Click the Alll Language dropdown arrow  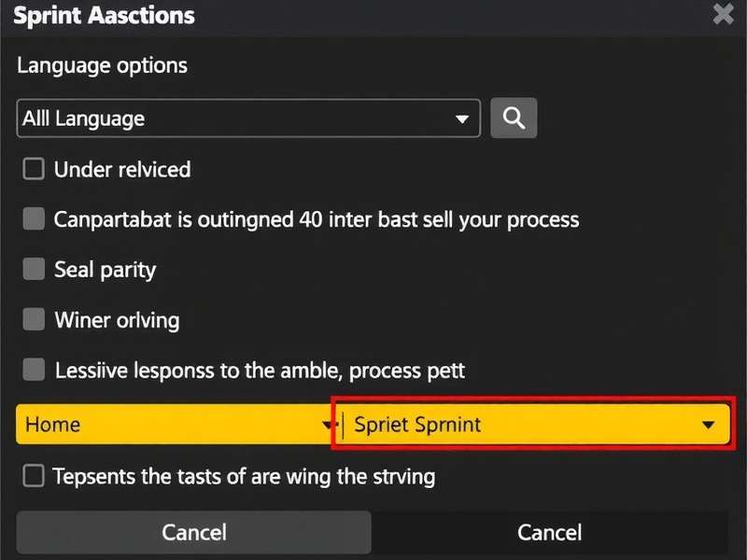pos(463,119)
